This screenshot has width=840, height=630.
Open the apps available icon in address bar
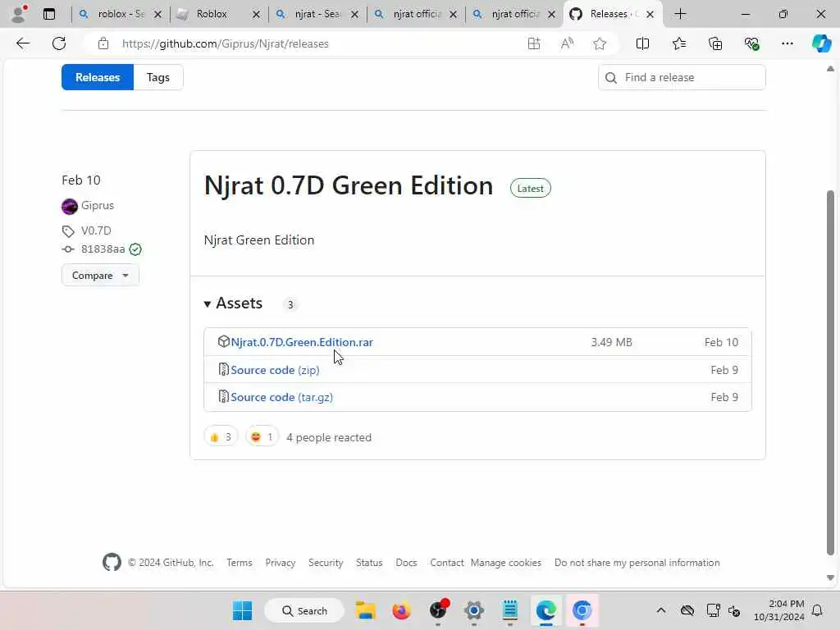point(533,43)
